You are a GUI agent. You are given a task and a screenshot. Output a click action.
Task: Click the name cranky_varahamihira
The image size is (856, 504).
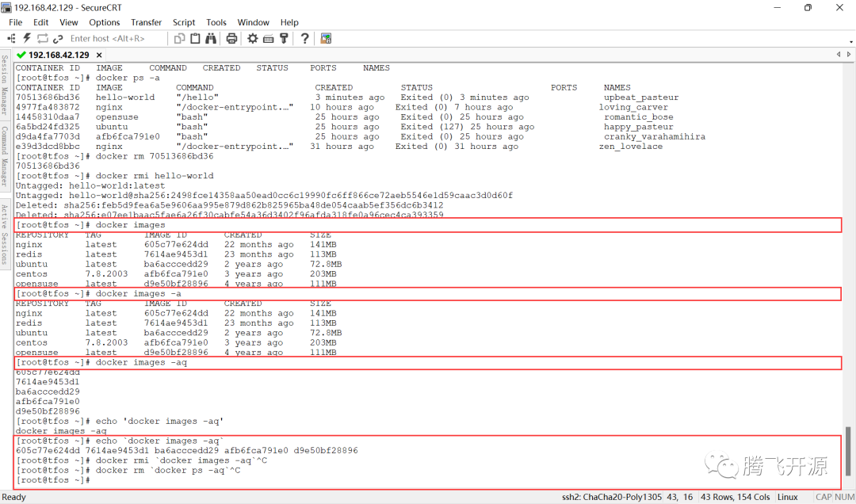point(655,136)
